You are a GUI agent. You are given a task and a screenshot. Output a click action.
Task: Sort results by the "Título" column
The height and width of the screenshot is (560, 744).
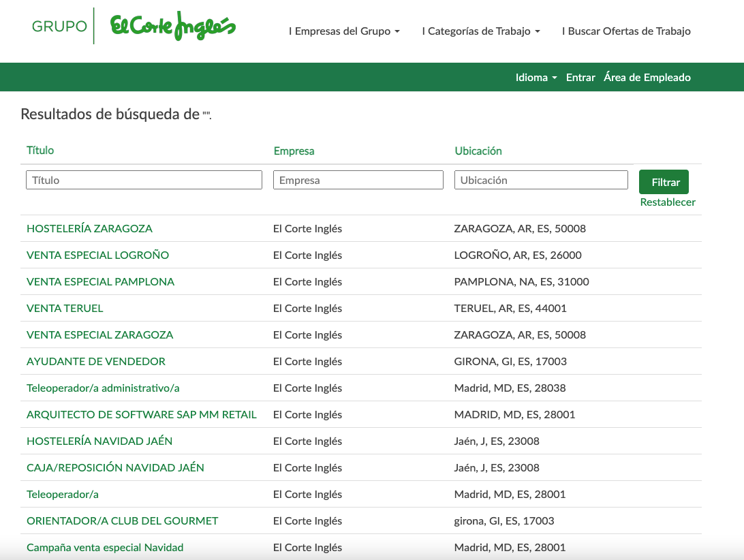point(40,150)
